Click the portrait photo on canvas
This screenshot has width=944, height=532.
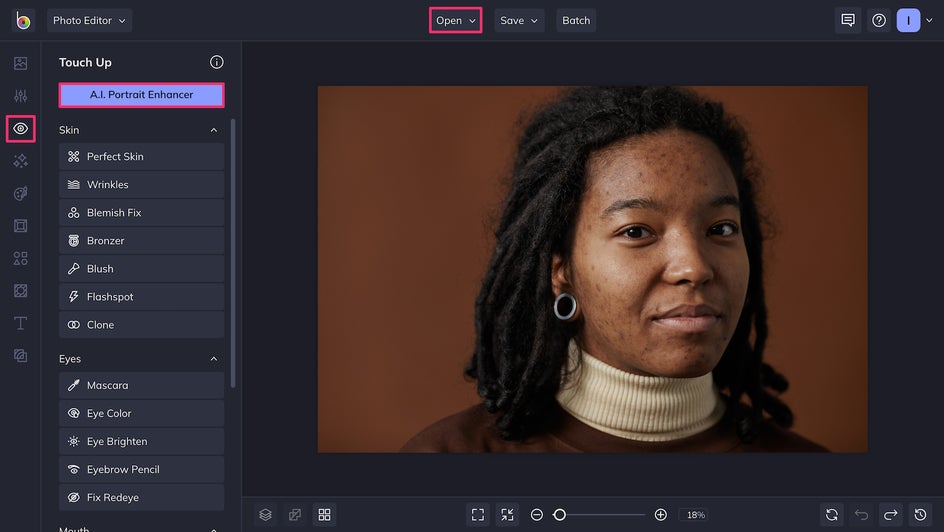tap(592, 269)
